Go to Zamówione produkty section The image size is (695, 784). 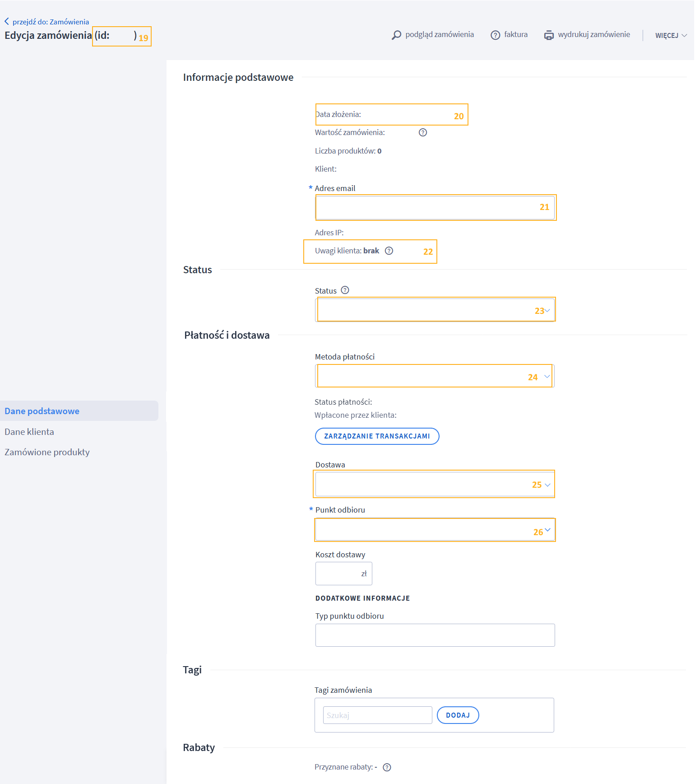click(47, 452)
